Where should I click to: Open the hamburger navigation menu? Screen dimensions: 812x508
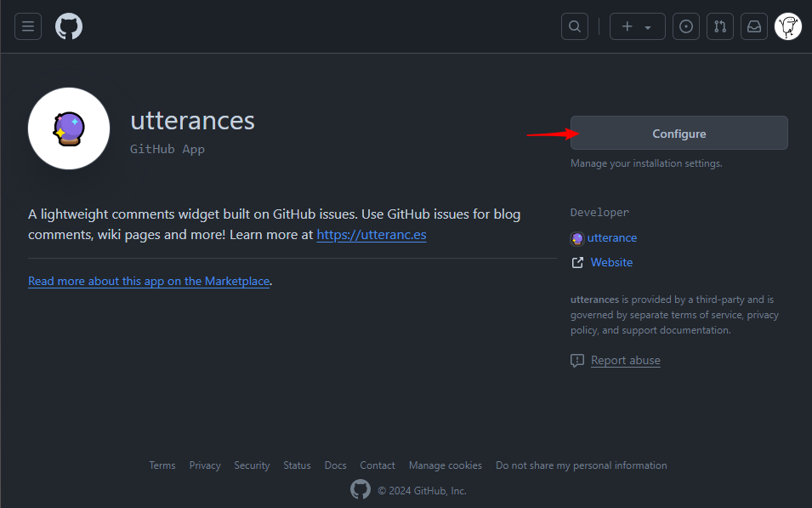tap(28, 26)
